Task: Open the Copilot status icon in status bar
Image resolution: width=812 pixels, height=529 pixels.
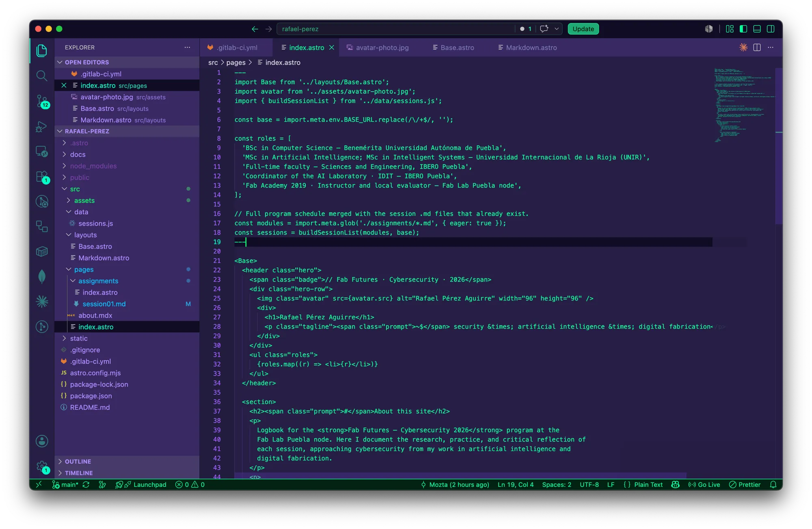Action: [x=675, y=484]
